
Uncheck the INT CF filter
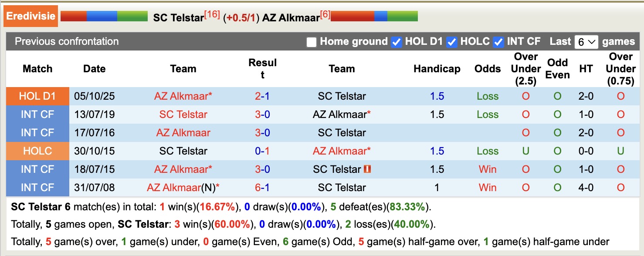point(498,42)
